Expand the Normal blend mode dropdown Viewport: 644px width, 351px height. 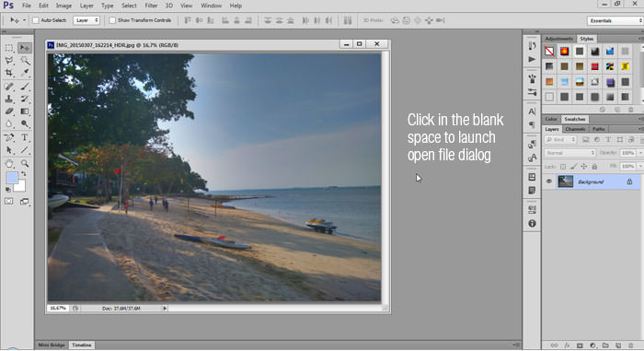point(570,153)
